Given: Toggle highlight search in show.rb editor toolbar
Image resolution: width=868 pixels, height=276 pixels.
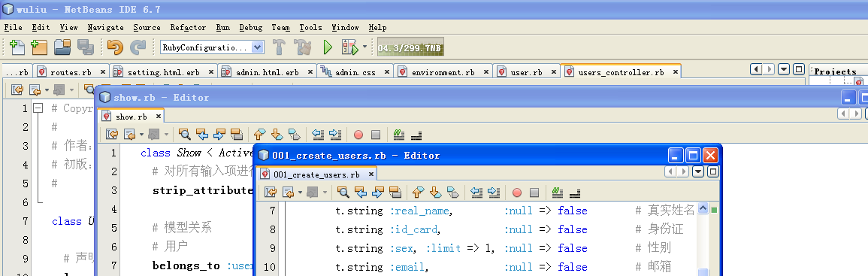Looking at the screenshot, I should tap(237, 134).
